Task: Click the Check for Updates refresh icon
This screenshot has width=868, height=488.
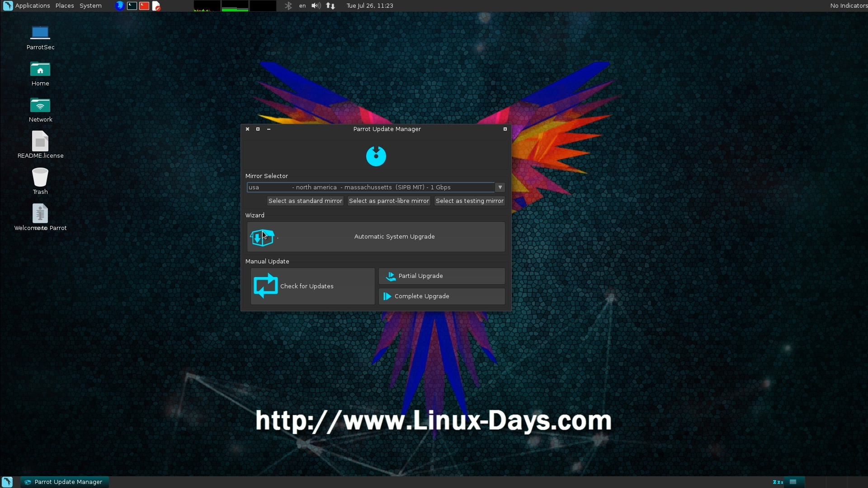Action: coord(266,286)
